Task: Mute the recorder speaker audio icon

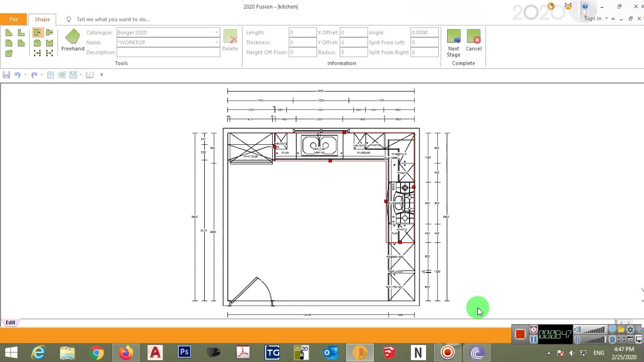Action: tap(577, 329)
